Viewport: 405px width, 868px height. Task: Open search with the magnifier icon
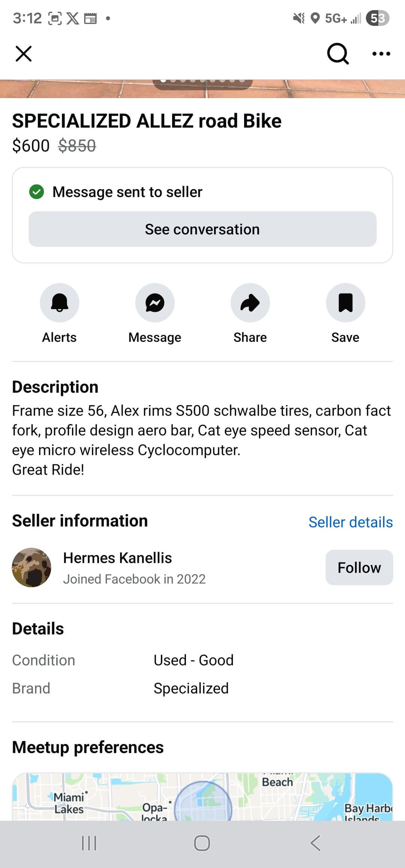(338, 54)
